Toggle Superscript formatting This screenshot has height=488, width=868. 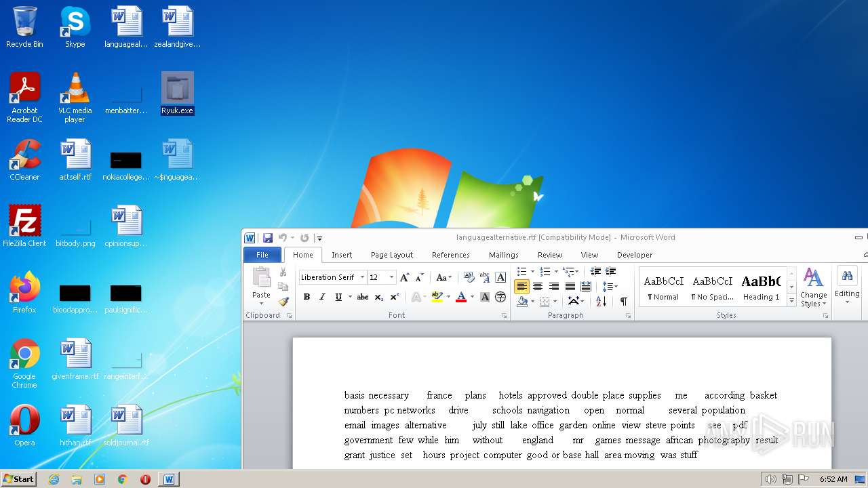(394, 297)
